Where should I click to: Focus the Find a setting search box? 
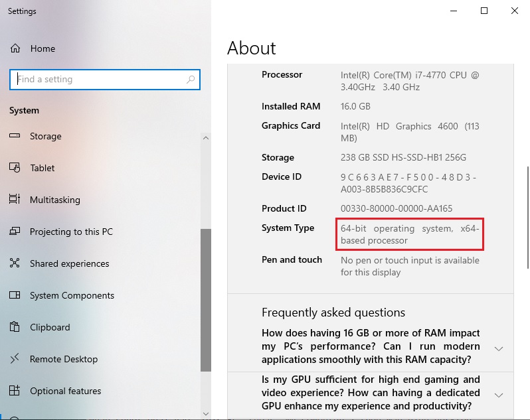point(105,80)
